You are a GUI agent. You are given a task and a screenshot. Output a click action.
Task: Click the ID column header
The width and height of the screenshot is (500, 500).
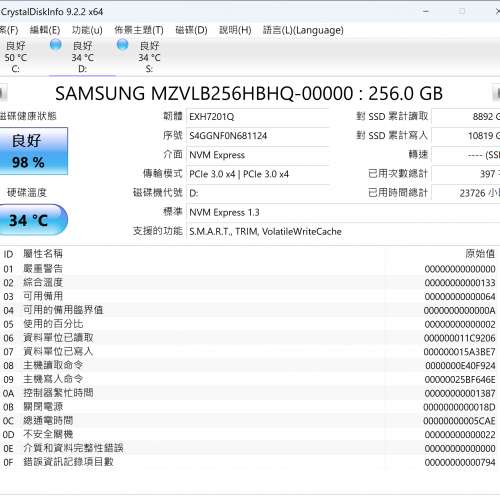[8, 254]
